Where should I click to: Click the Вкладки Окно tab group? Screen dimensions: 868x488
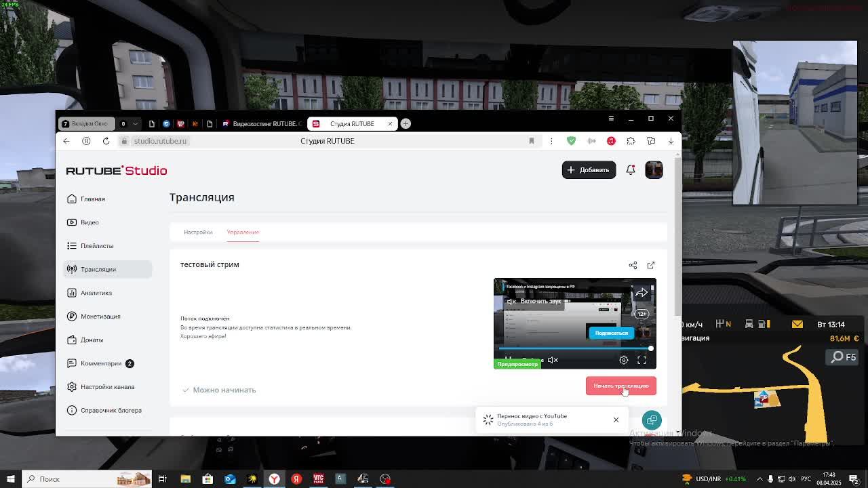click(86, 123)
